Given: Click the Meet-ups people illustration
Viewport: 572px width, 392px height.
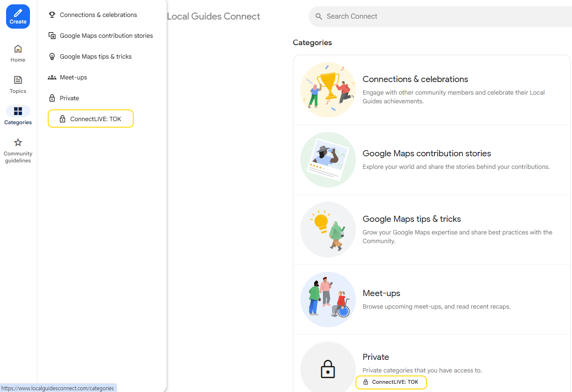Looking at the screenshot, I should [328, 300].
